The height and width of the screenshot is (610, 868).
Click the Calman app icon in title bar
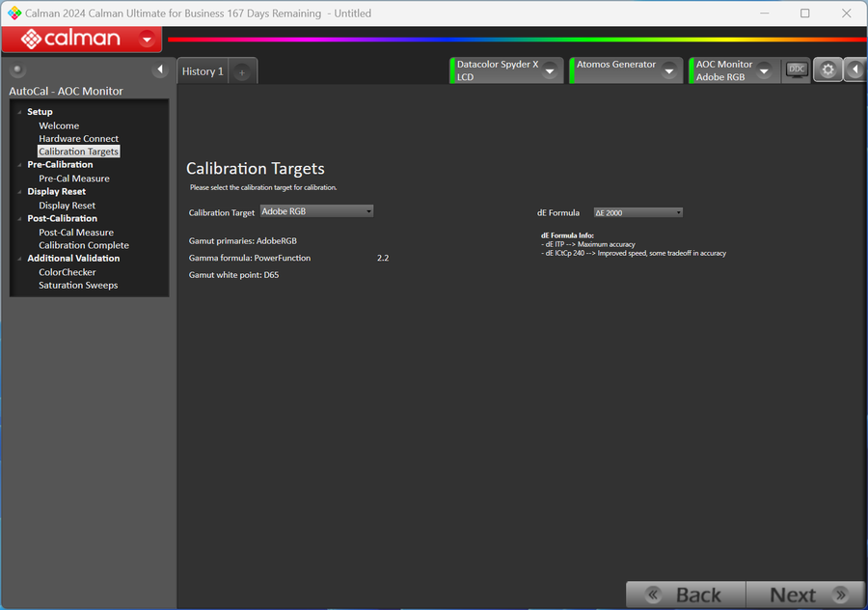point(14,13)
